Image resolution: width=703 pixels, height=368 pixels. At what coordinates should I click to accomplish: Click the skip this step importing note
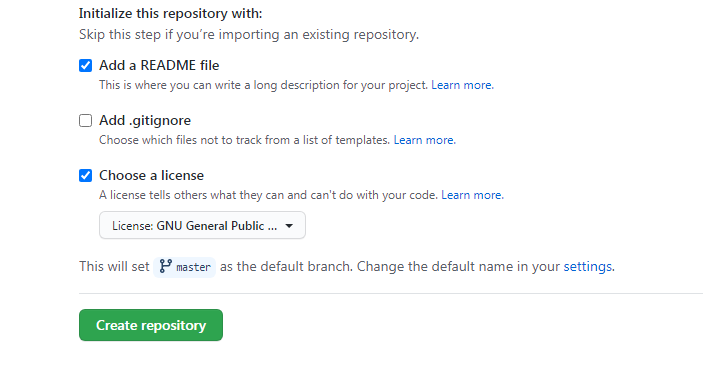[249, 35]
